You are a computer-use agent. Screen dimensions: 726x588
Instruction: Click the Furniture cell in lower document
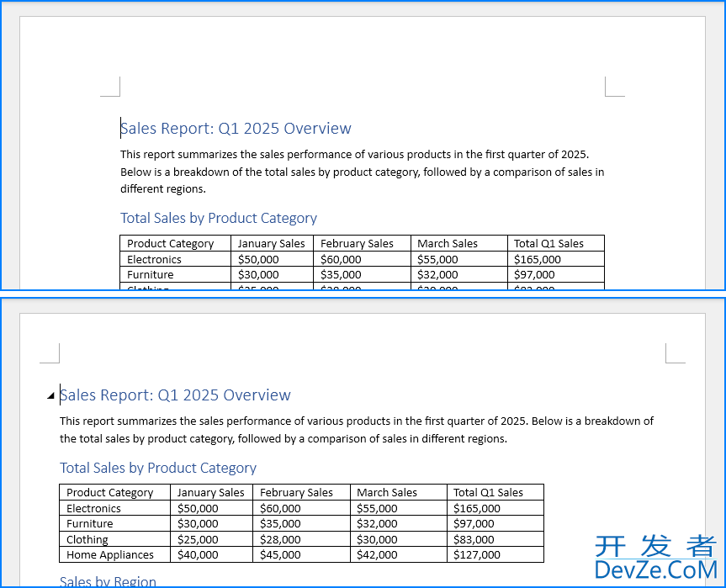114,523
